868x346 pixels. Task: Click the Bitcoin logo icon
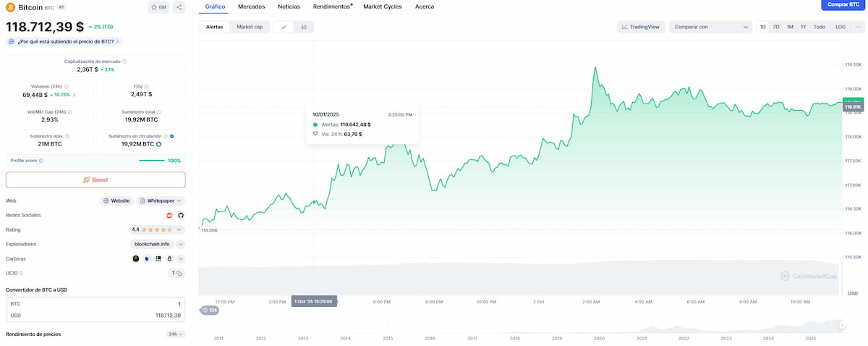(11, 7)
